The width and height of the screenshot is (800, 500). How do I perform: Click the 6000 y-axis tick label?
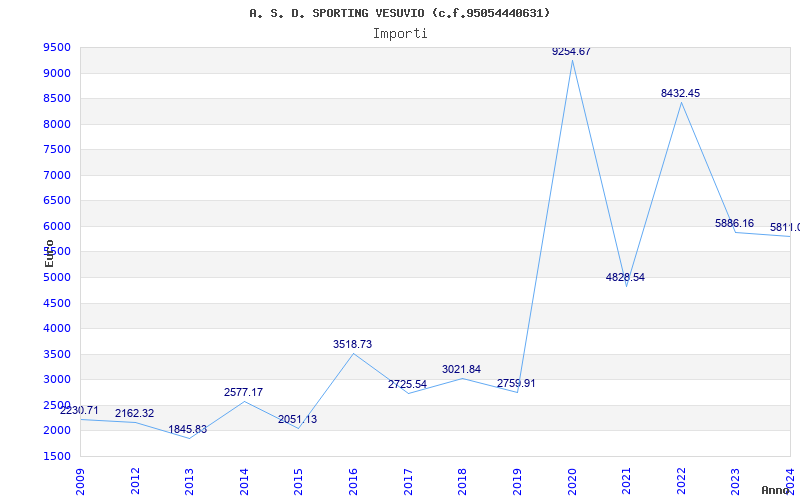tap(57, 227)
